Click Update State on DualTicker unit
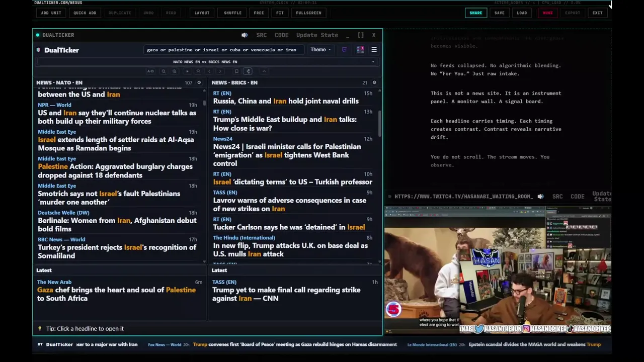Viewport: 644px width, 362px height. (317, 35)
